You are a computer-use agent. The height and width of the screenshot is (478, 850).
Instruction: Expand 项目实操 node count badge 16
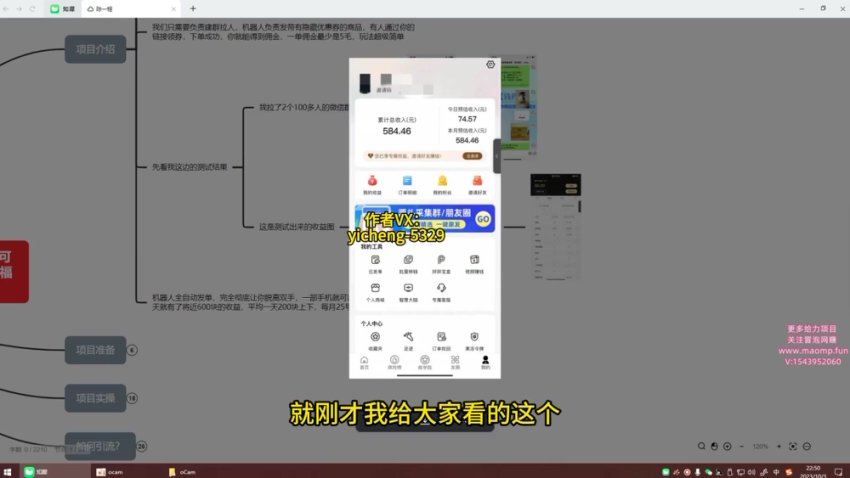coord(132,398)
